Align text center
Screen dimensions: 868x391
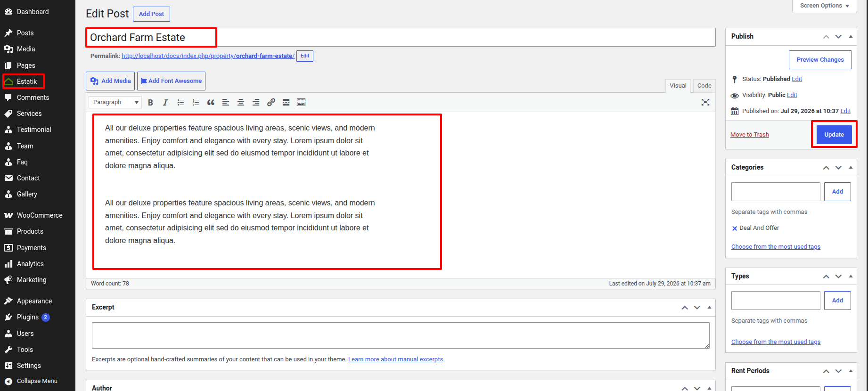pyautogui.click(x=241, y=102)
